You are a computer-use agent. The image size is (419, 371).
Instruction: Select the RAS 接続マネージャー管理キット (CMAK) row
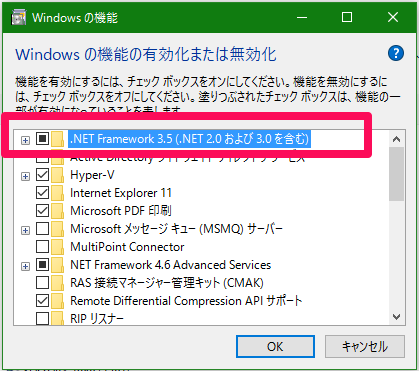coord(167,283)
